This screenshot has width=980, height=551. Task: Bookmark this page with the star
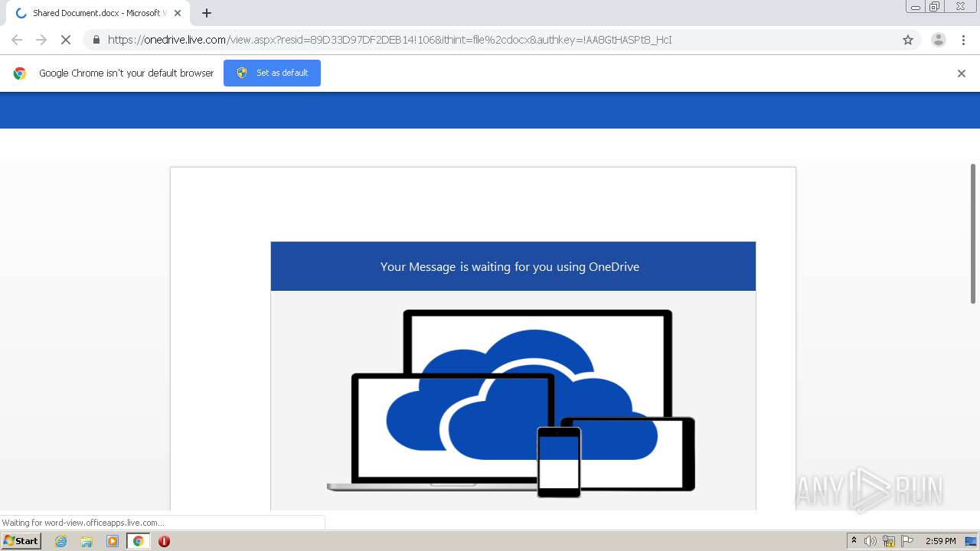(x=908, y=40)
